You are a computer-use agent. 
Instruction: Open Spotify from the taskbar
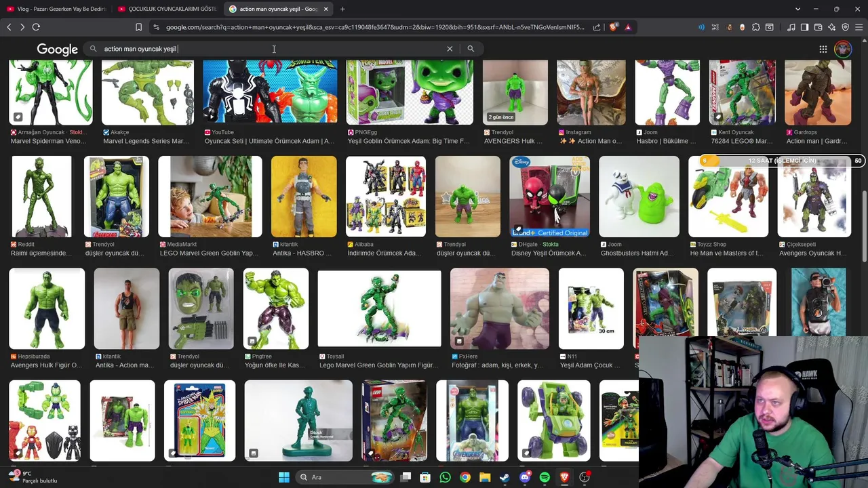545,477
